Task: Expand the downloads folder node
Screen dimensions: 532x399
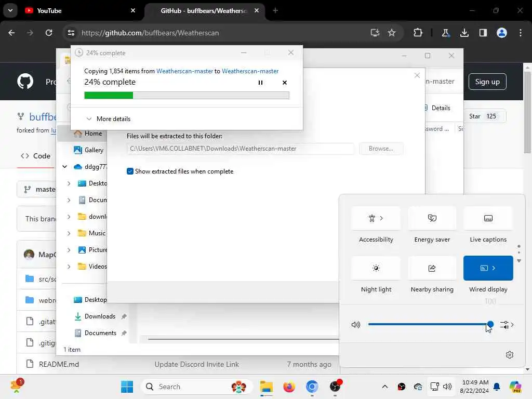Action: click(69, 217)
